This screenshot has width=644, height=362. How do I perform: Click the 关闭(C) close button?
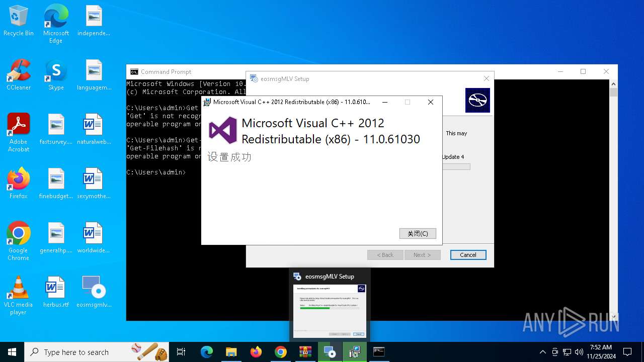point(418,233)
